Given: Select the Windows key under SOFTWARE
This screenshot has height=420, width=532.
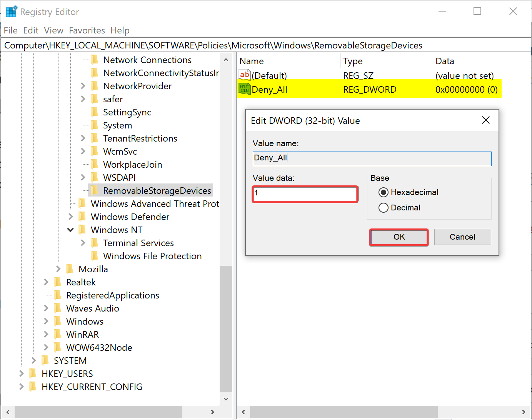Looking at the screenshot, I should (x=85, y=321).
